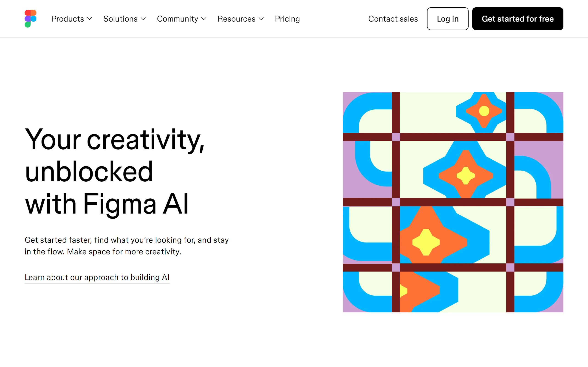Click the Log in button
Viewport: 588px width, 367px height.
pos(447,19)
